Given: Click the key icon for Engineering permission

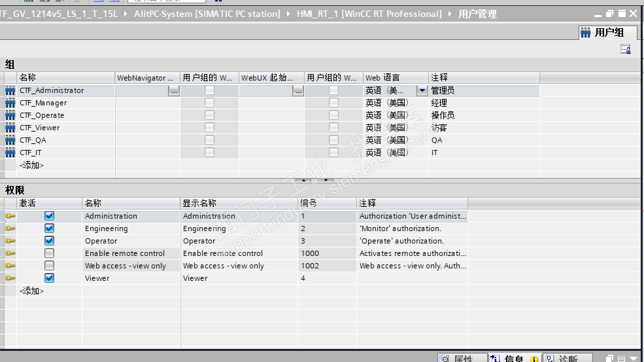Looking at the screenshot, I should coord(10,228).
